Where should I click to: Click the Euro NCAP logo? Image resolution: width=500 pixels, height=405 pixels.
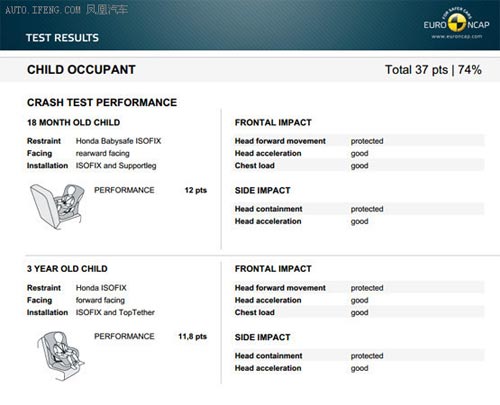456,22
